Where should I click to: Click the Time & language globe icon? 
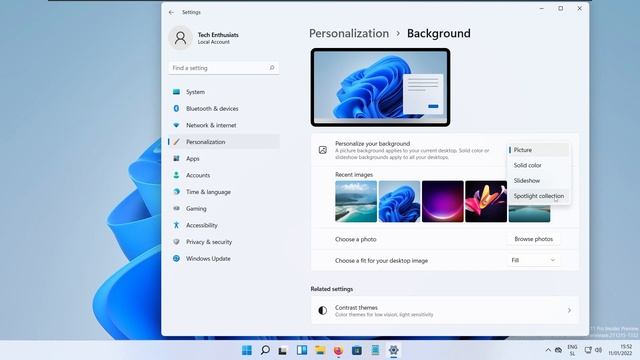point(176,192)
